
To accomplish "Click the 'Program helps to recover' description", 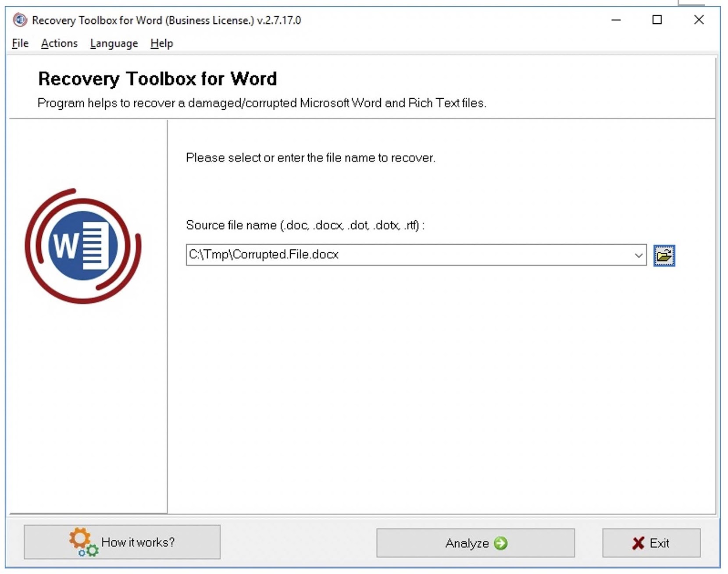I will pos(262,103).
